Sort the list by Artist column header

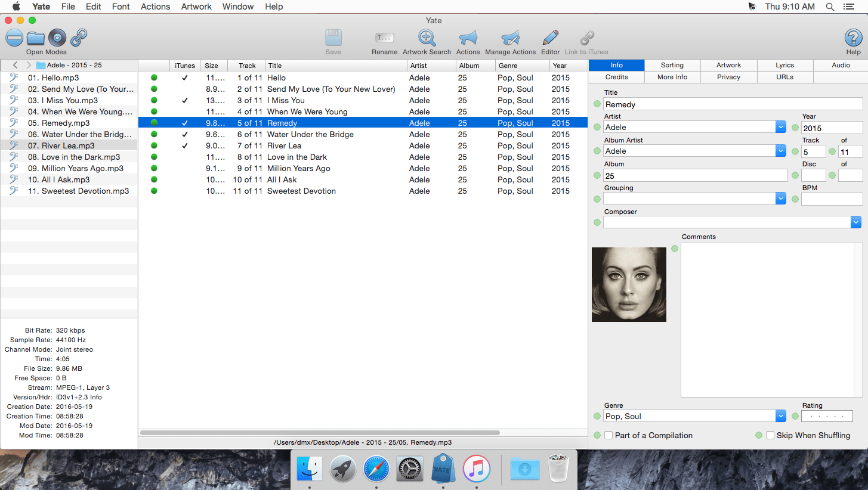point(431,66)
